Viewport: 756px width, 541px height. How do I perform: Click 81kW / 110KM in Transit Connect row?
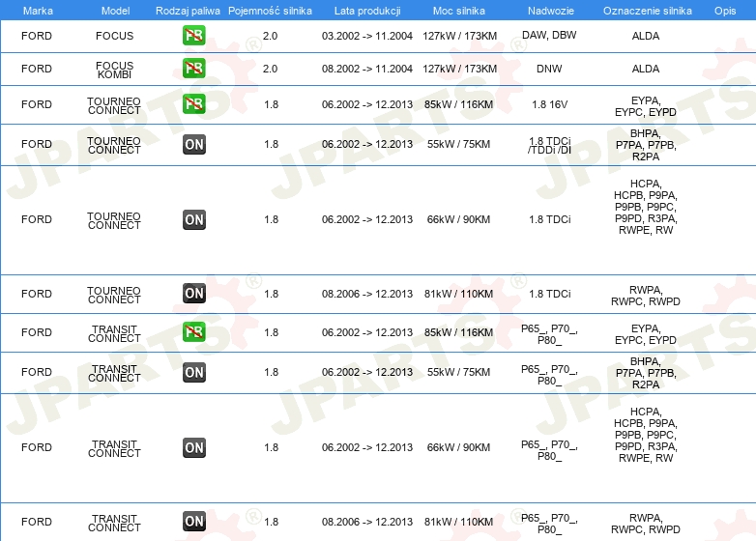pos(458,522)
